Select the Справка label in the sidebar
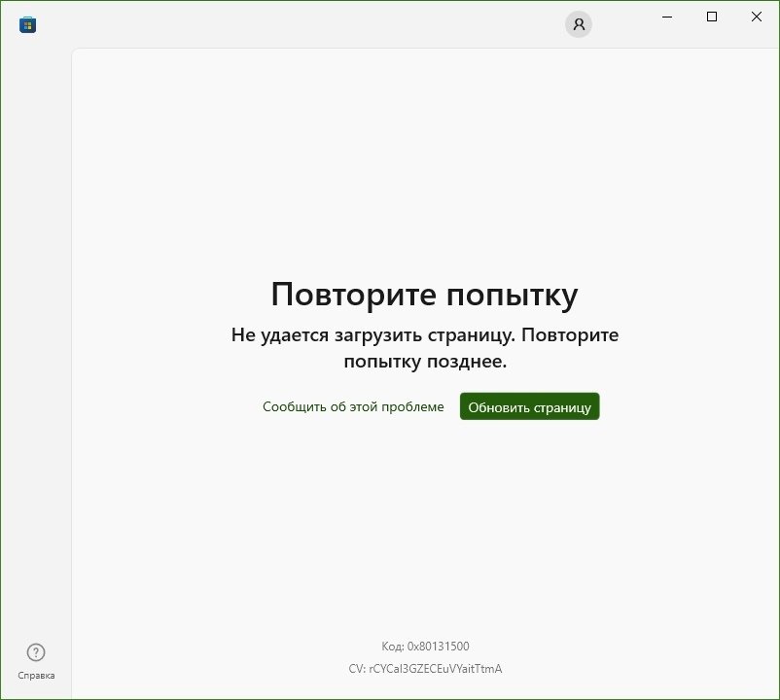Screen dimensions: 780x700 36,675
